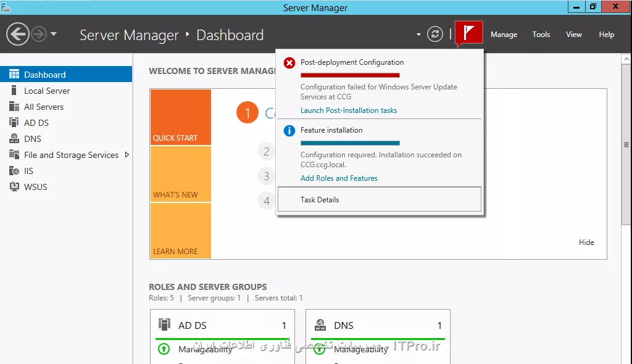The image size is (632, 364).
Task: Open the navigation history dropdown arrow
Action: coord(54,35)
